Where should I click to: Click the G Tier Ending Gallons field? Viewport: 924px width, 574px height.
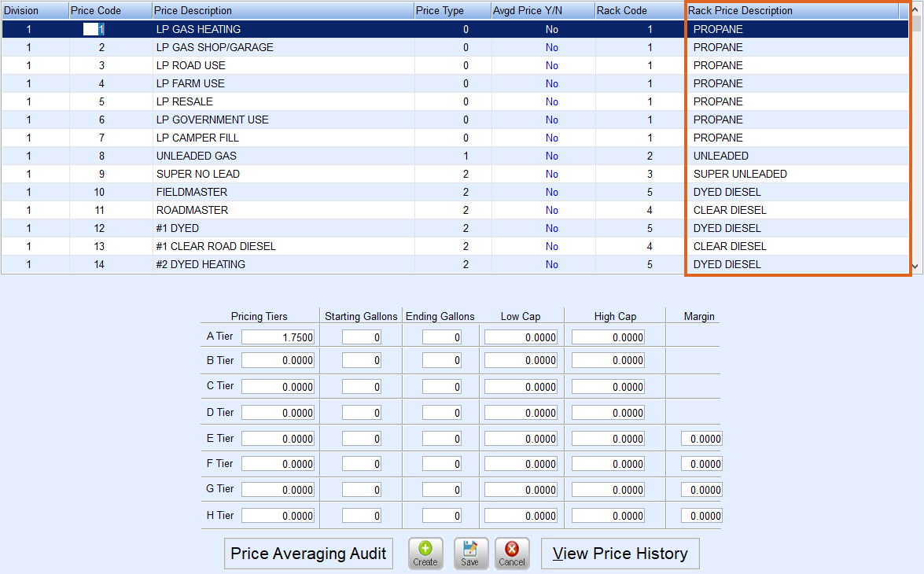click(442, 490)
